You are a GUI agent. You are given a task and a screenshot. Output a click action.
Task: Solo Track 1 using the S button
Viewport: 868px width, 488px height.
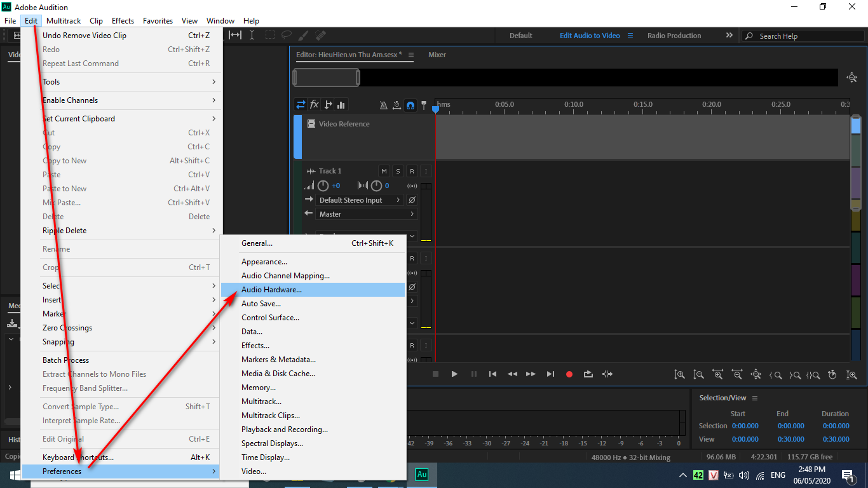(398, 170)
